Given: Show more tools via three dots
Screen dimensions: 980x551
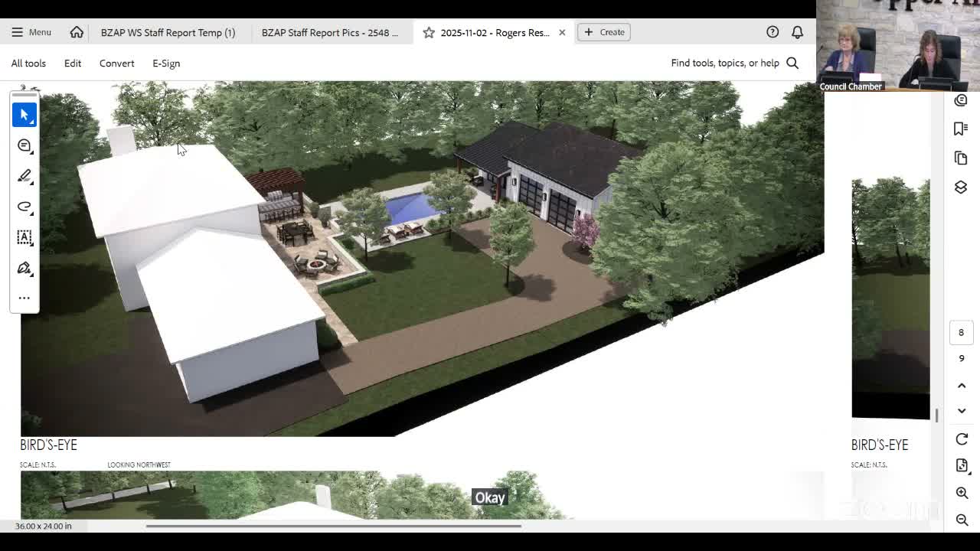Looking at the screenshot, I should coord(24,298).
